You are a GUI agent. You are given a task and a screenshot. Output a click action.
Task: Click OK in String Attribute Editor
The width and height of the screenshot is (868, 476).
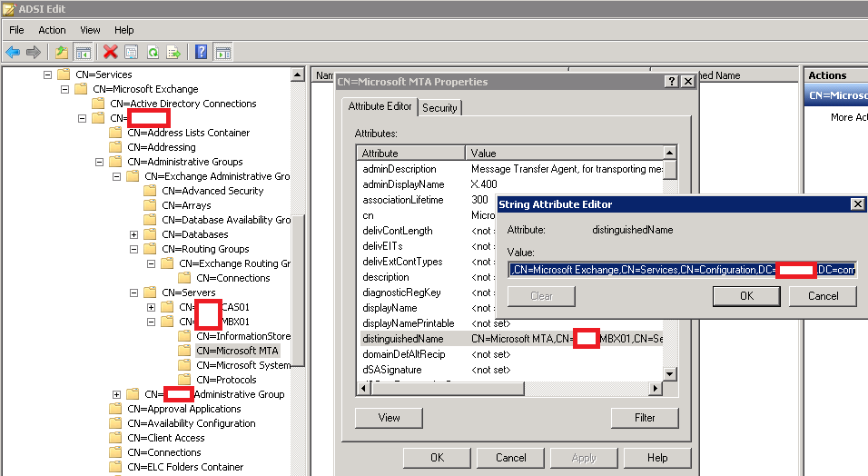click(x=746, y=296)
